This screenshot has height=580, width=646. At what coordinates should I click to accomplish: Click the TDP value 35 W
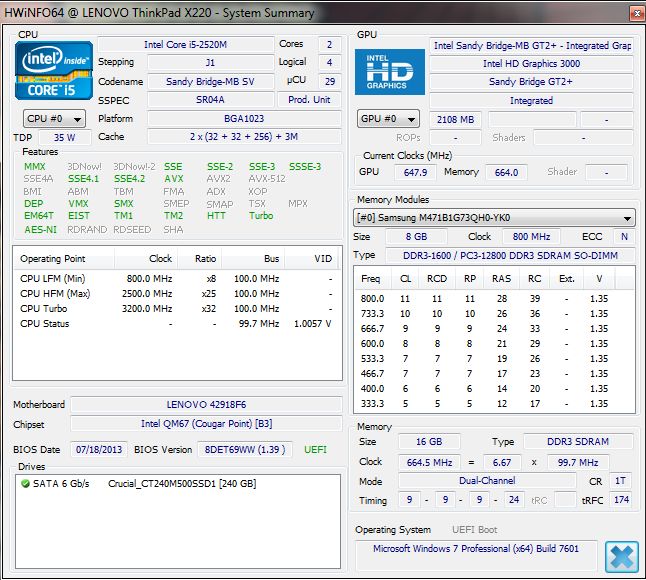[x=65, y=138]
